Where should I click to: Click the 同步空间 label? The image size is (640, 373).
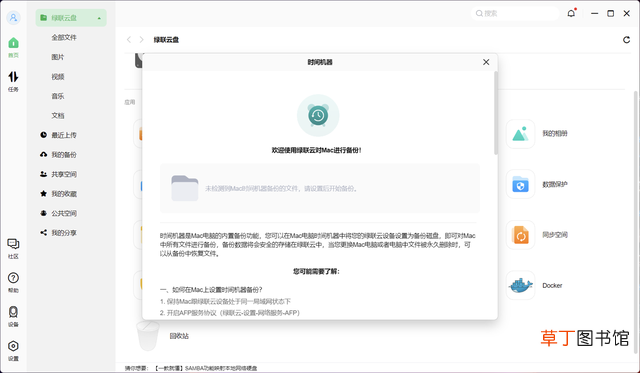pos(555,235)
